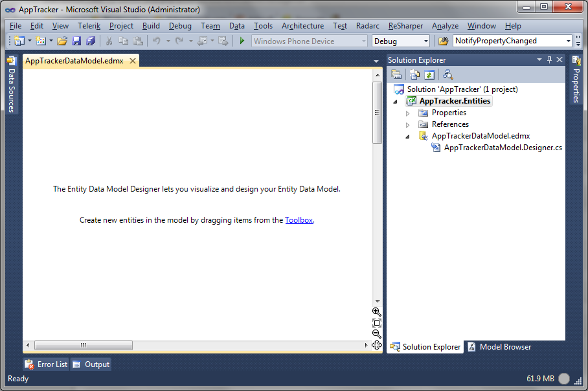Open the Output panel
588x391 pixels.
pyautogui.click(x=91, y=364)
